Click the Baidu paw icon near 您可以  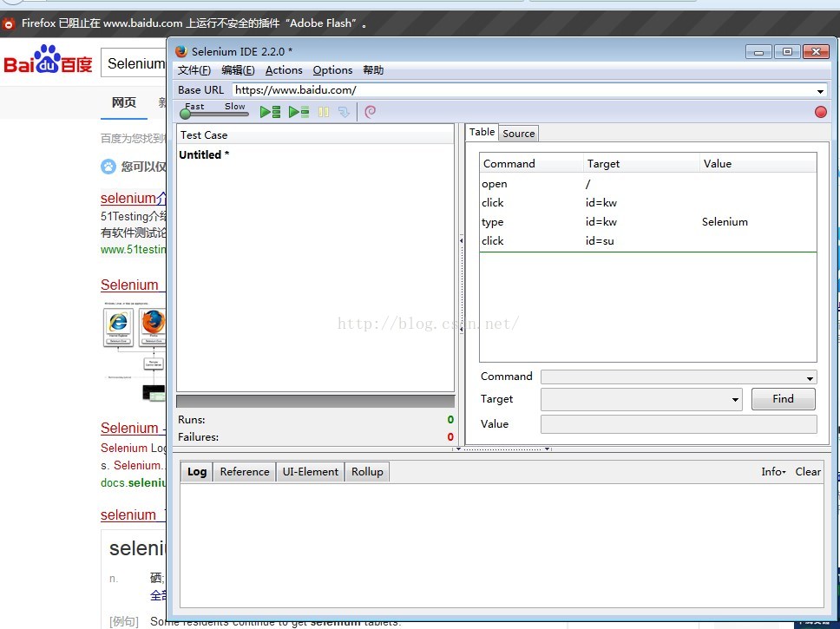coord(108,167)
